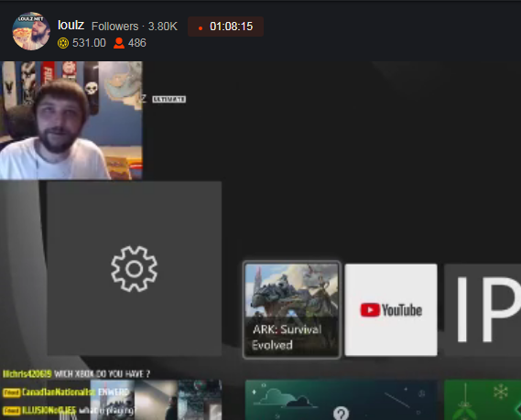Click the yellow coin icon

pos(63,43)
